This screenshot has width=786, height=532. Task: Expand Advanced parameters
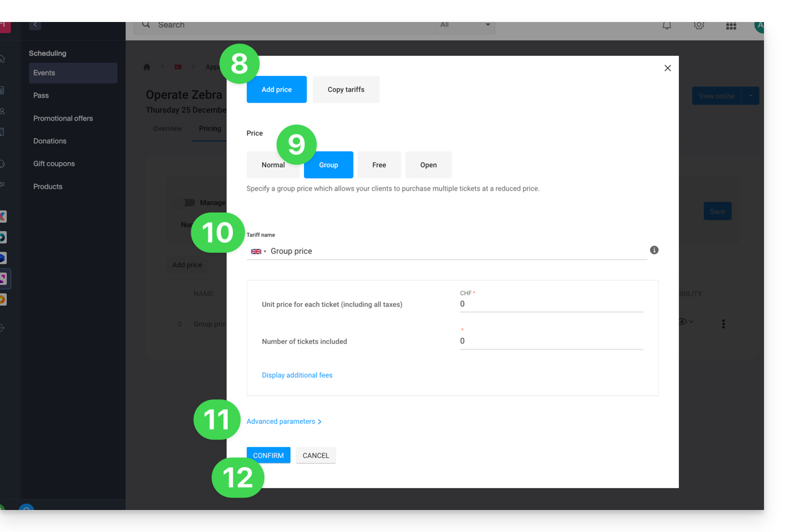tap(284, 421)
